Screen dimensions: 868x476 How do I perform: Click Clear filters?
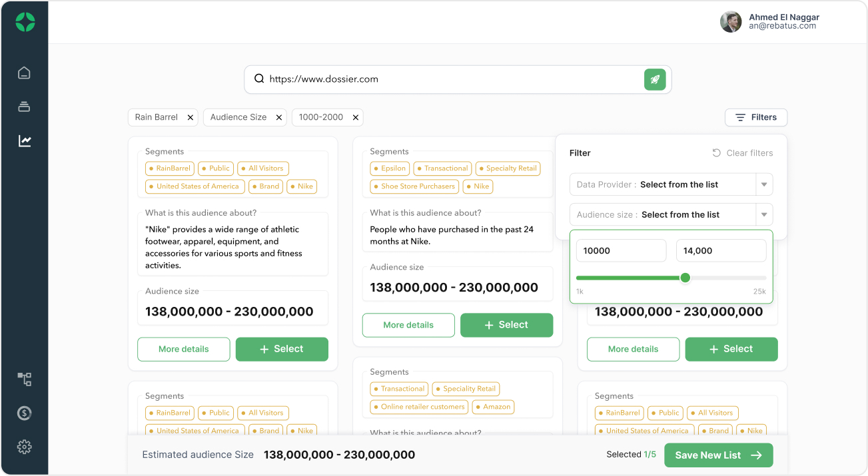(x=743, y=152)
